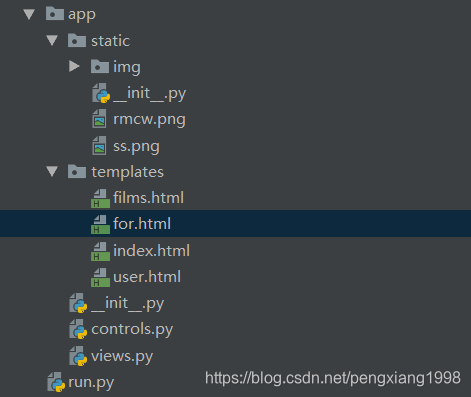Open the views.py file name

[122, 357]
